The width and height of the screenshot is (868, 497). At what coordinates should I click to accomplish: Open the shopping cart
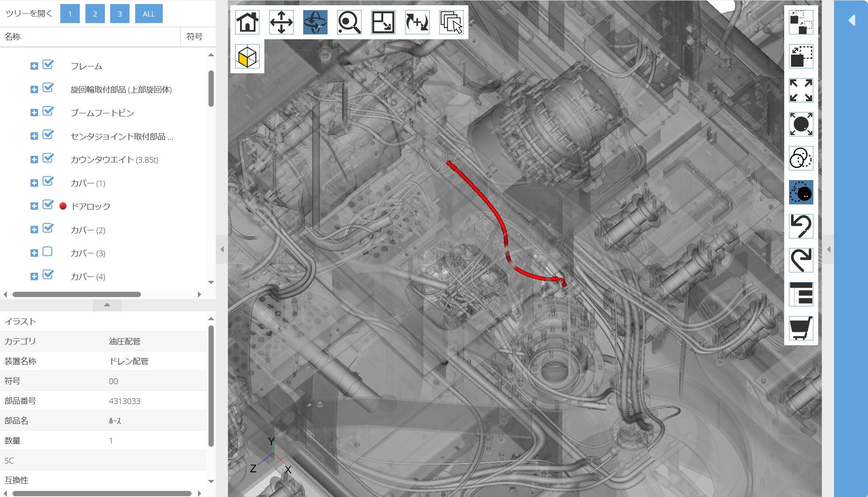click(801, 328)
